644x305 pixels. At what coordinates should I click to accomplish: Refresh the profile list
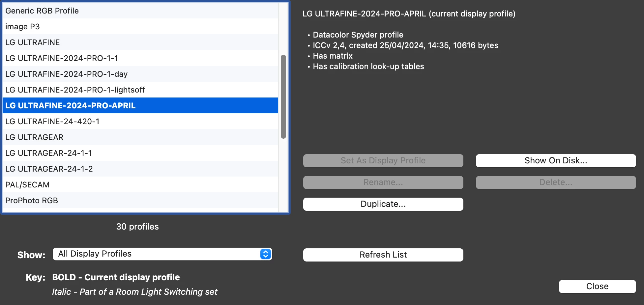click(x=383, y=255)
